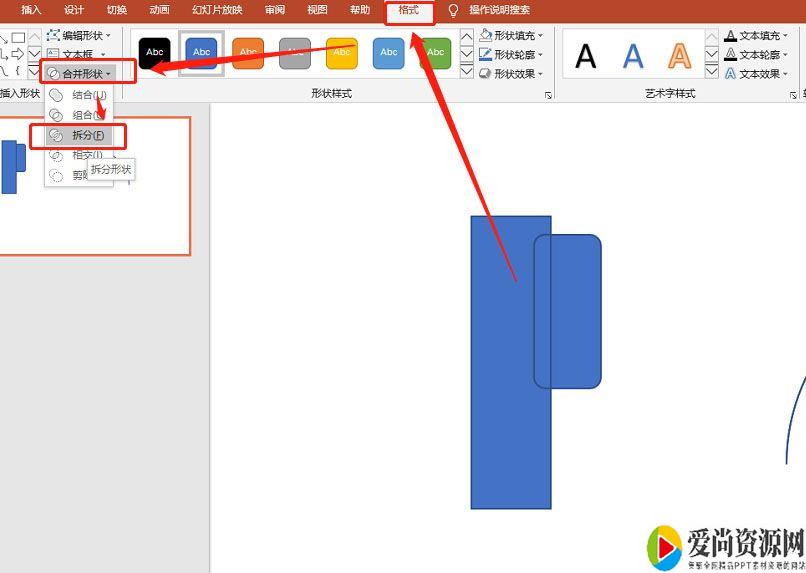Apply the orange Abc shape style

pyautogui.click(x=248, y=52)
